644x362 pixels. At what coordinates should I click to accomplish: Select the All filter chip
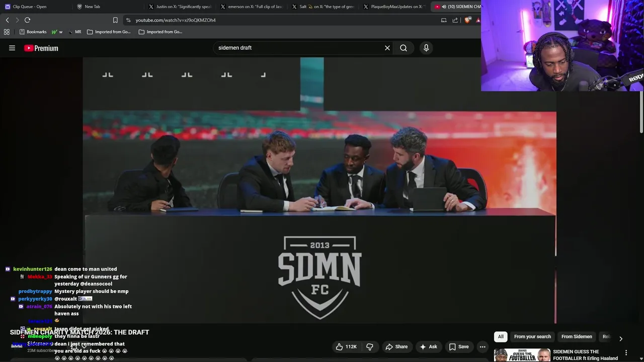501,337
